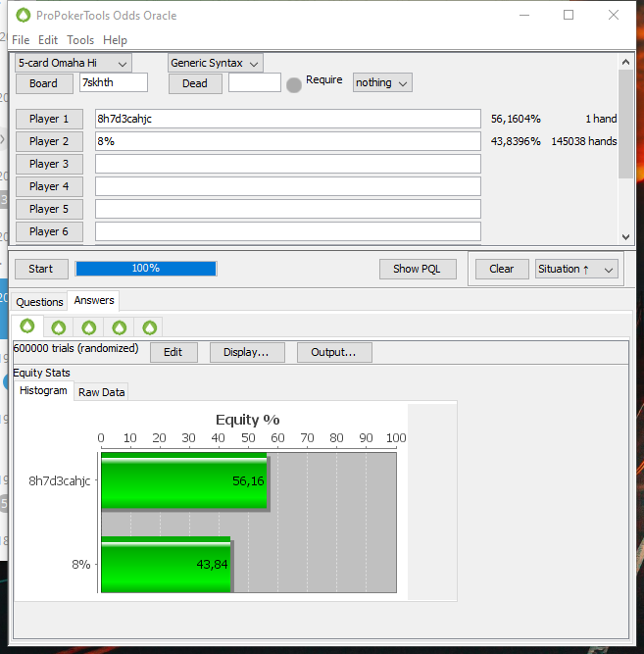Open the first answer tab spade icon
This screenshot has height=654, width=644.
[27, 327]
